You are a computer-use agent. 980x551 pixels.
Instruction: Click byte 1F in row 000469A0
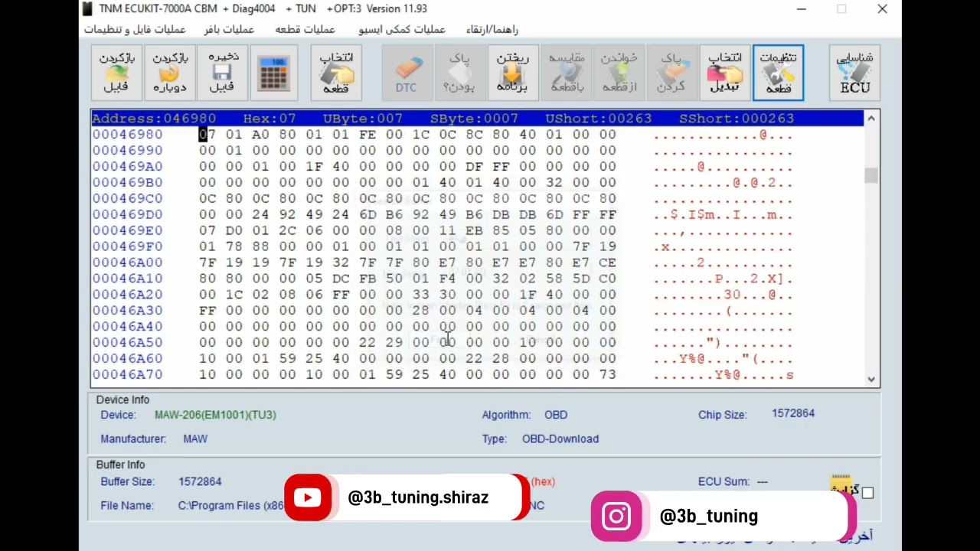click(314, 167)
